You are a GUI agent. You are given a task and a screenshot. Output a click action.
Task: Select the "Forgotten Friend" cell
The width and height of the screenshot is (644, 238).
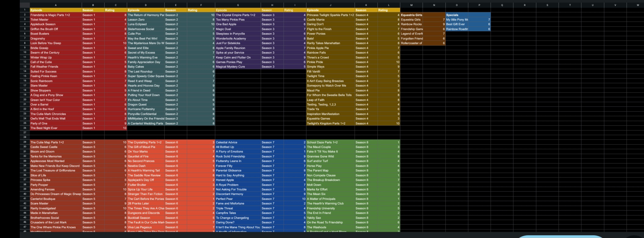411,38
